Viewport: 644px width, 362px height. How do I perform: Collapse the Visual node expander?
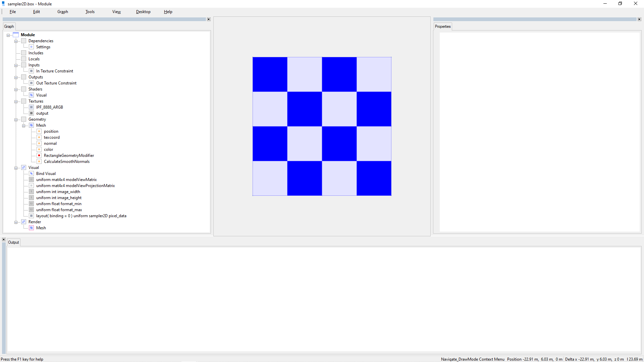point(16,167)
